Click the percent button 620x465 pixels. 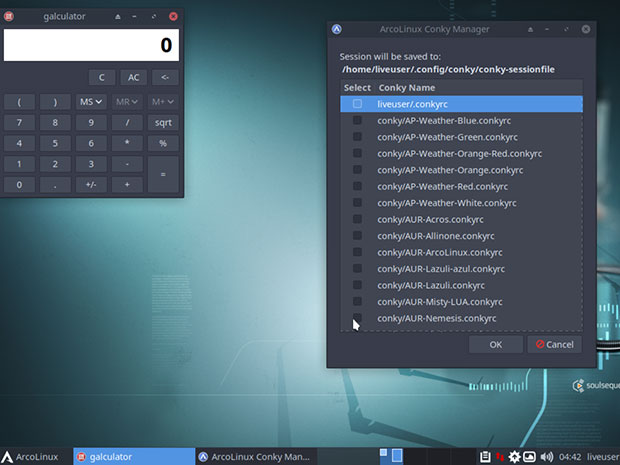pyautogui.click(x=163, y=143)
